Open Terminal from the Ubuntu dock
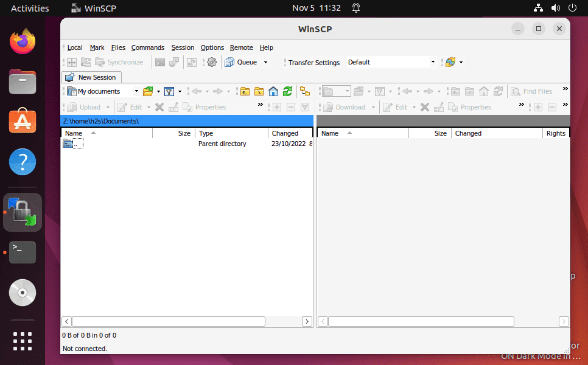Image resolution: width=588 pixels, height=365 pixels. point(23,252)
